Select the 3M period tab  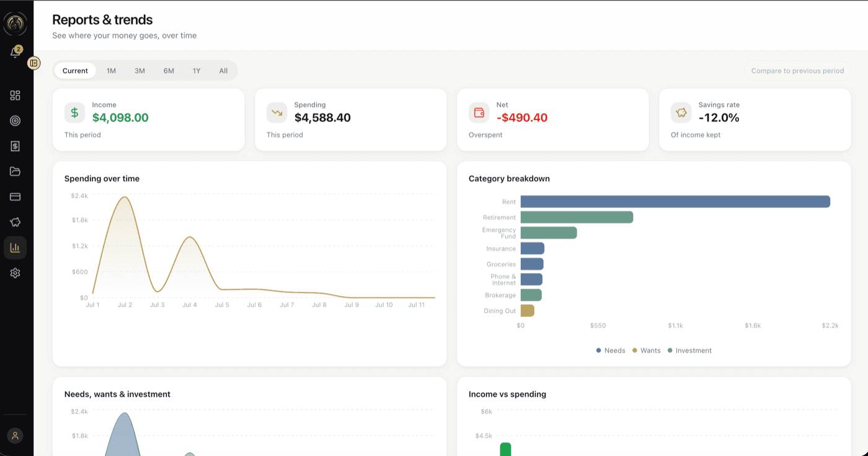(x=139, y=71)
